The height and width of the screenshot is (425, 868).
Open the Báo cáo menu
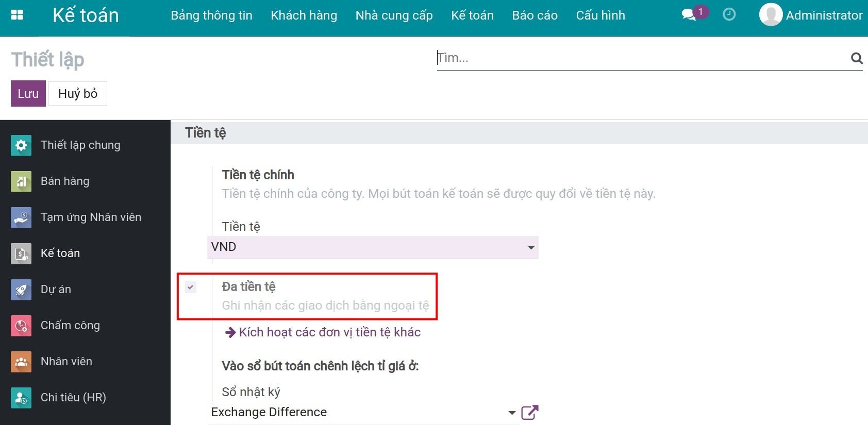[535, 15]
